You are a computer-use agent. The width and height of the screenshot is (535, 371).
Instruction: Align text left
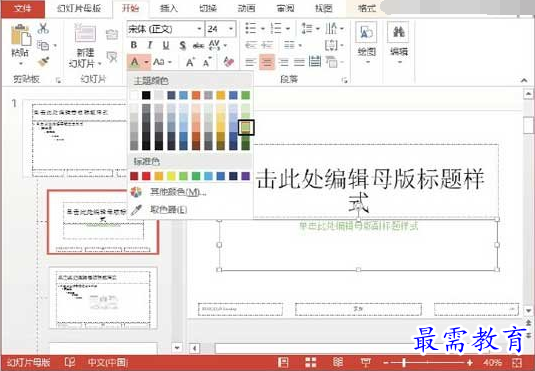[251, 62]
